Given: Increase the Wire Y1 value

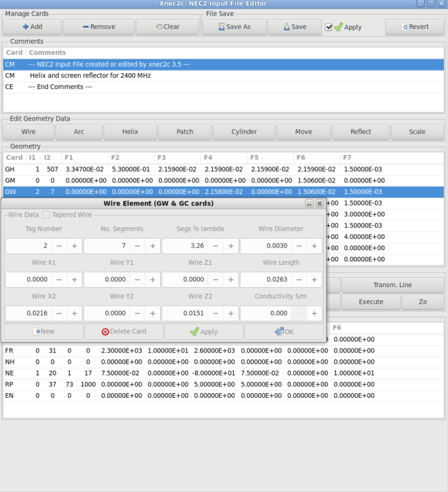Looking at the screenshot, I should pos(153,279).
